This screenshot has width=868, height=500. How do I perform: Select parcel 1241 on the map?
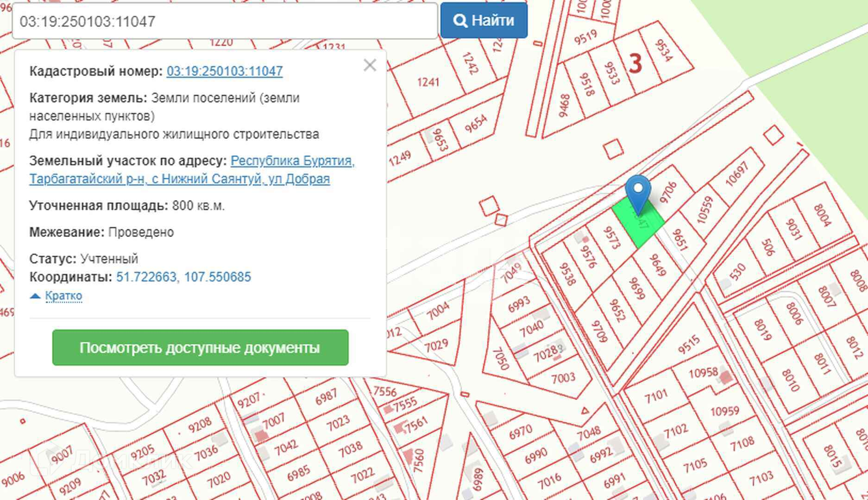point(428,82)
